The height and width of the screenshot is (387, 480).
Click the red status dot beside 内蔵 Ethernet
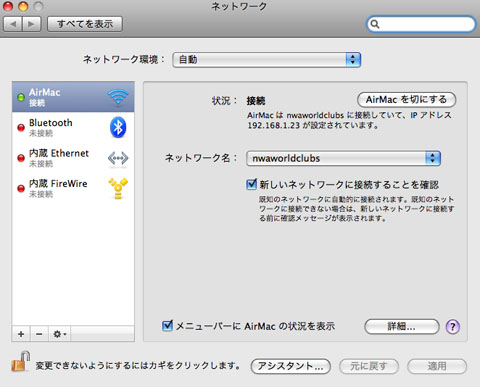point(21,158)
